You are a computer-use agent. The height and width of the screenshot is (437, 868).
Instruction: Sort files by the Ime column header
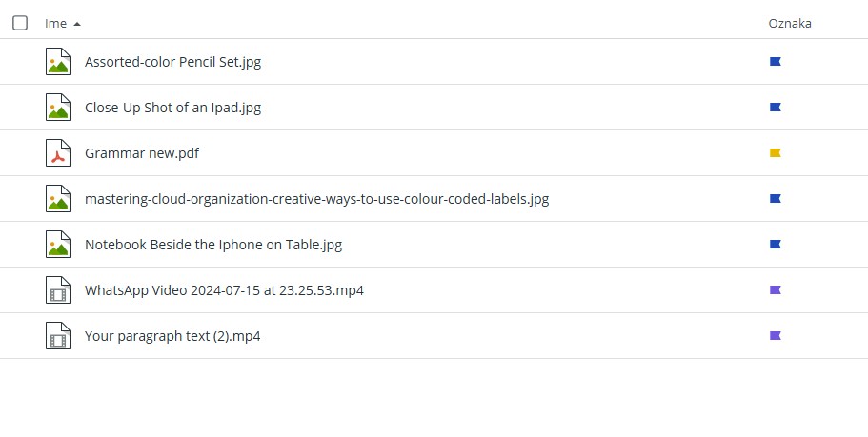[55, 23]
